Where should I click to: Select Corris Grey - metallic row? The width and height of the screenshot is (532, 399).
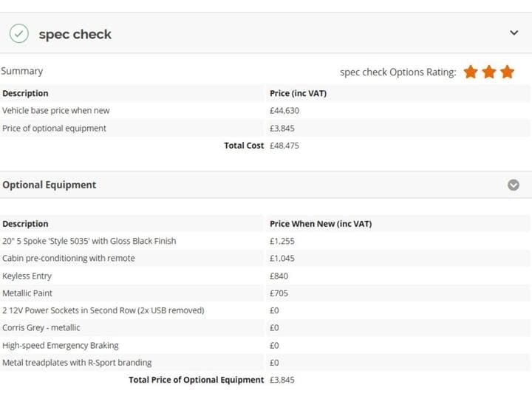pyautogui.click(x=265, y=328)
